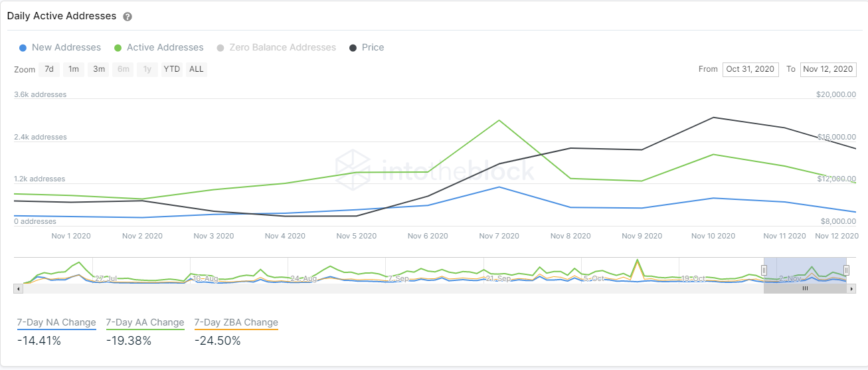Show ALL data range
Screen dimensions: 868x370
(x=197, y=69)
